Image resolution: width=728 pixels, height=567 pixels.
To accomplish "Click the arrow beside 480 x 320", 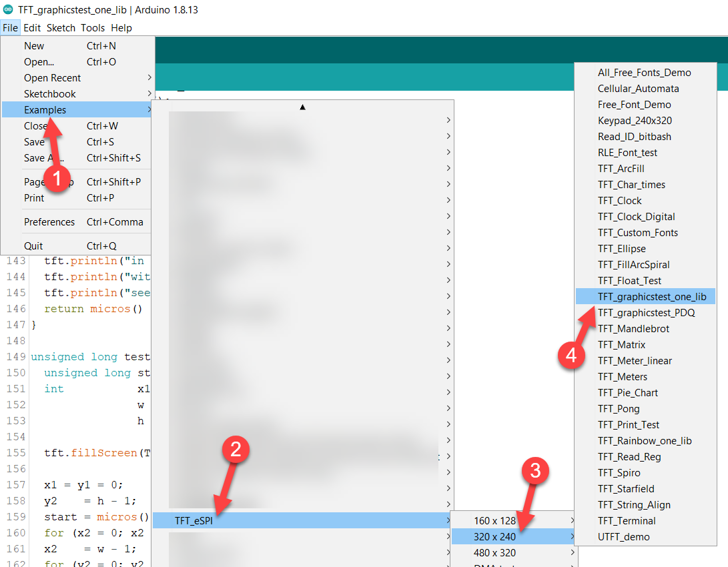I will pyautogui.click(x=573, y=552).
